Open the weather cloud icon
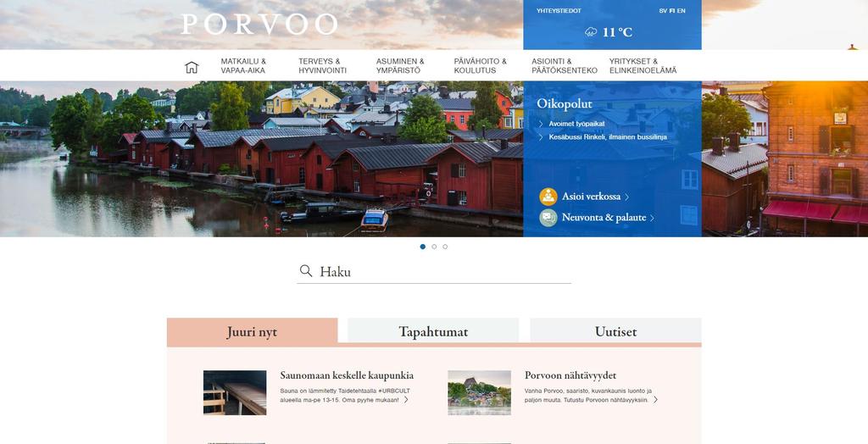868x444 pixels. tap(591, 32)
